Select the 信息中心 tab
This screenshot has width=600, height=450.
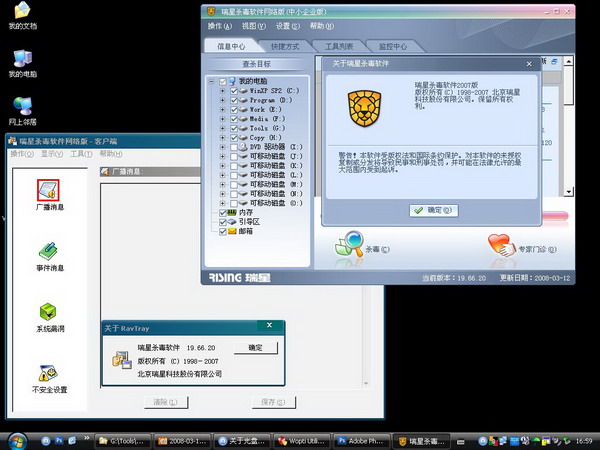coord(231,47)
